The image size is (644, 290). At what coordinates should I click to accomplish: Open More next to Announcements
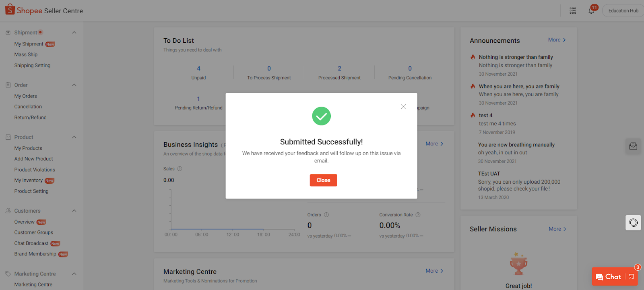[556, 39]
